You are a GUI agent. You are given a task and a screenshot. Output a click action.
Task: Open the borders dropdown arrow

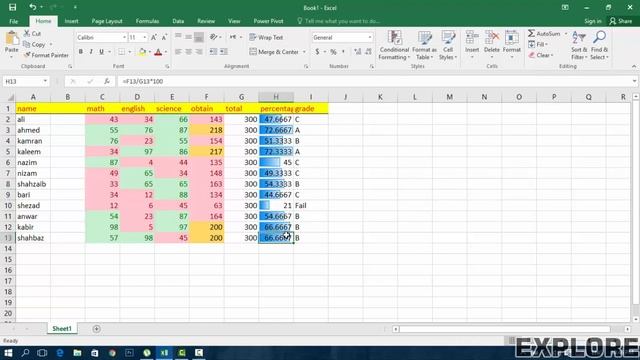[x=130, y=52]
